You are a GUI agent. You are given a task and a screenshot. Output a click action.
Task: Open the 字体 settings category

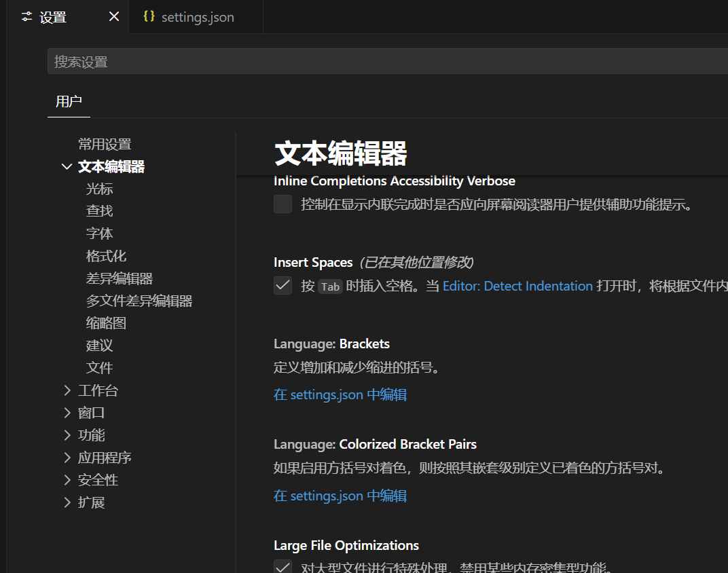pyautogui.click(x=99, y=233)
